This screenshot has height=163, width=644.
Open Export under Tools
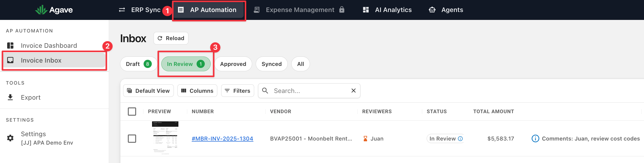(54, 97)
